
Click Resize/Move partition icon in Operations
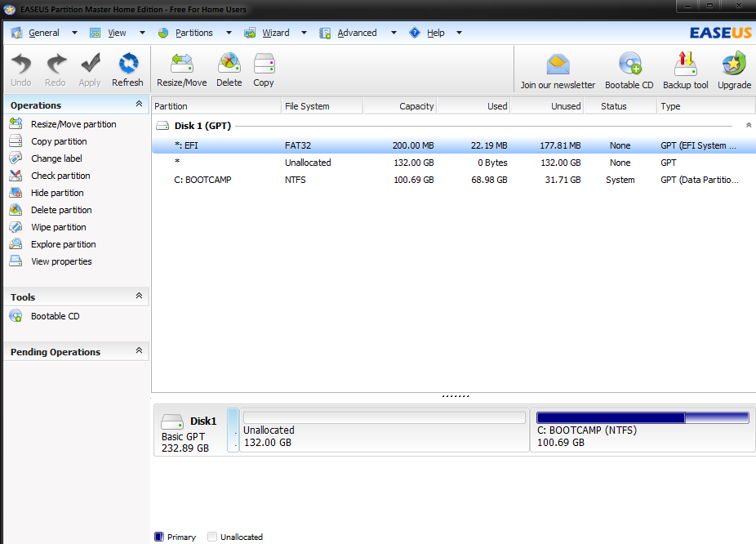16,124
